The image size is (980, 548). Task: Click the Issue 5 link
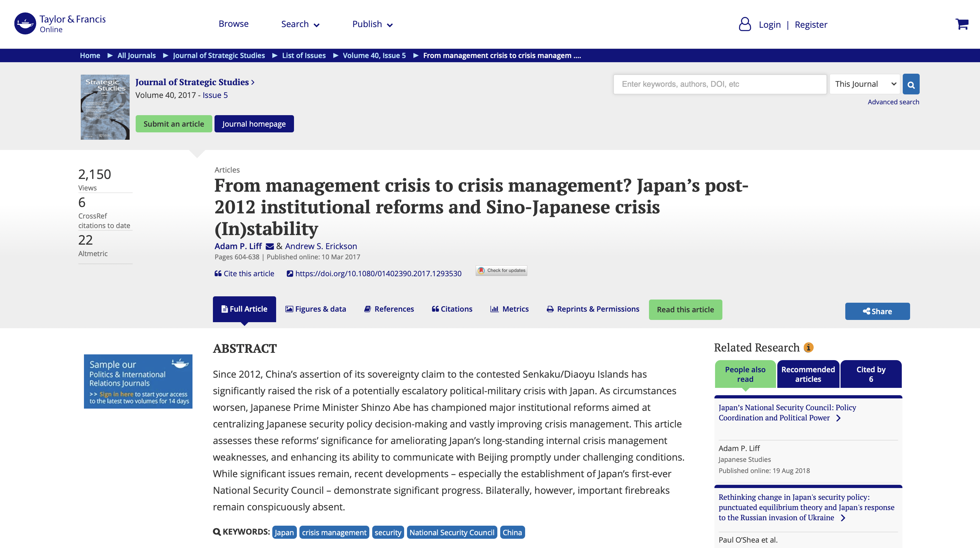215,95
